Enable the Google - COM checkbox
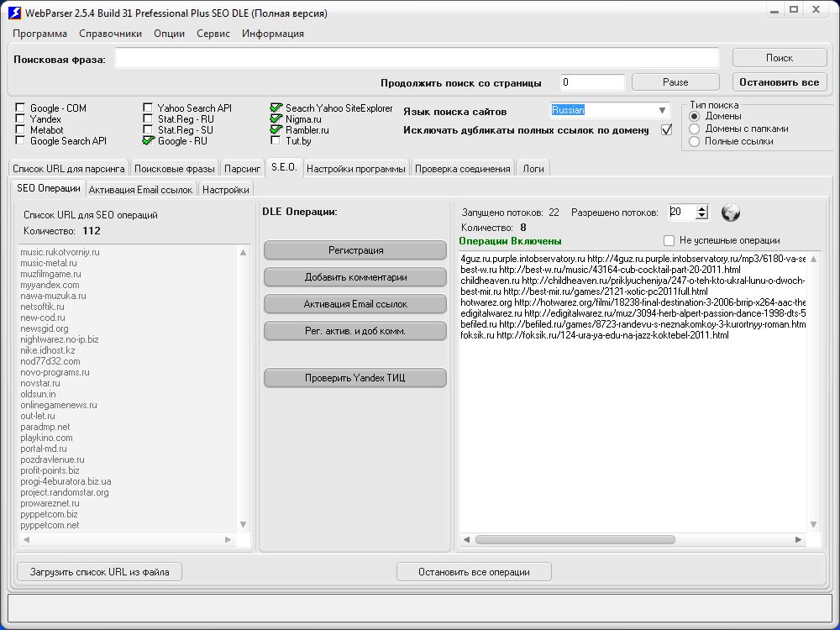This screenshot has height=630, width=840. (x=20, y=108)
